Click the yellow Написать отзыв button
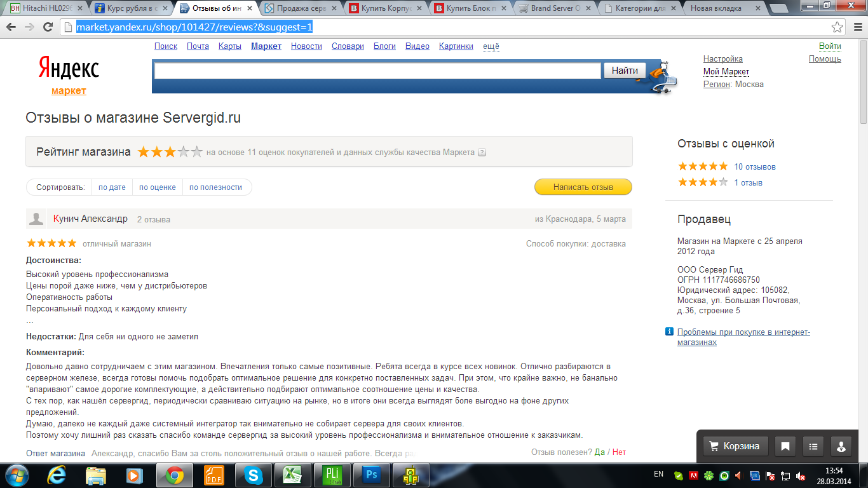 coord(583,187)
